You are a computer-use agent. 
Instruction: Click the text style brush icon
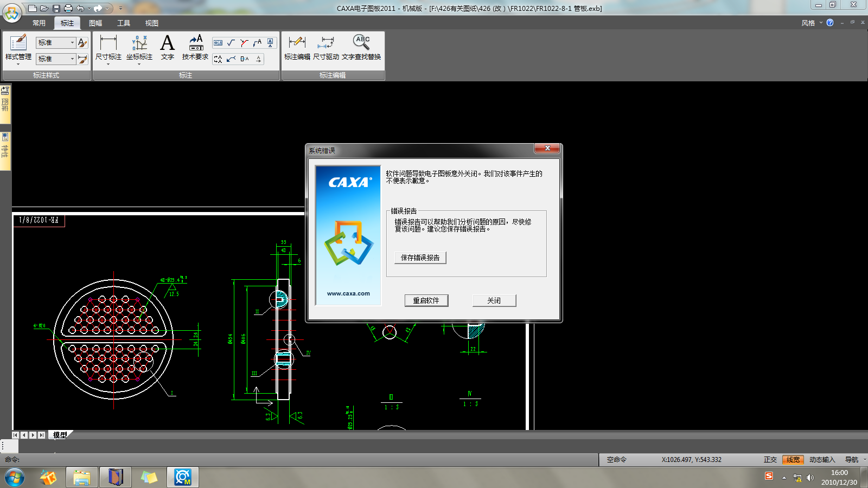coord(82,43)
